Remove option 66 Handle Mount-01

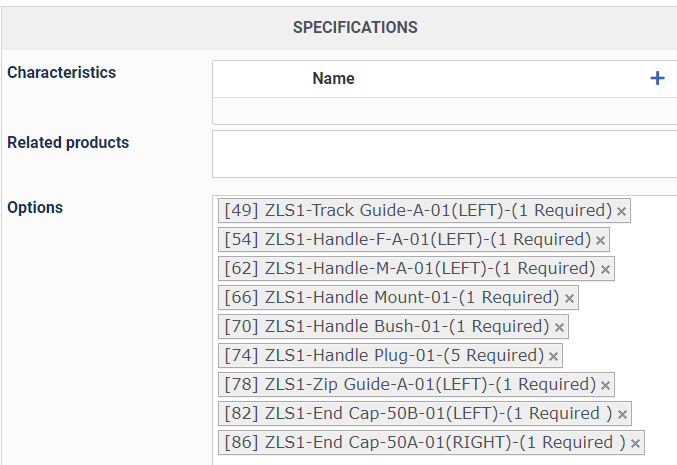pyautogui.click(x=569, y=298)
